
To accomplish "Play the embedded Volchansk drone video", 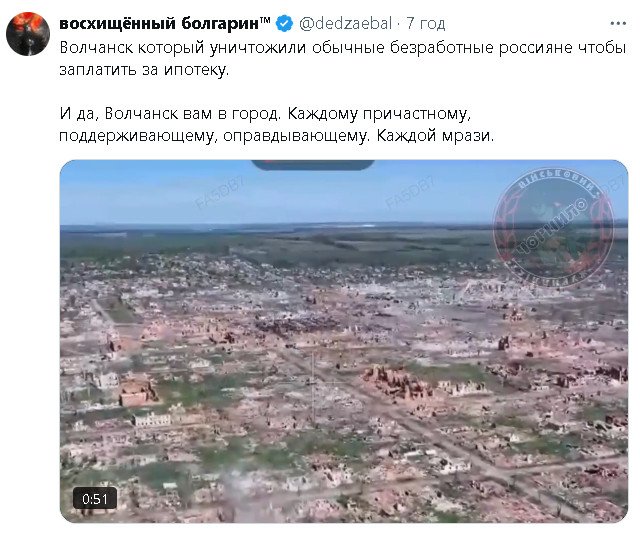I will [344, 341].
